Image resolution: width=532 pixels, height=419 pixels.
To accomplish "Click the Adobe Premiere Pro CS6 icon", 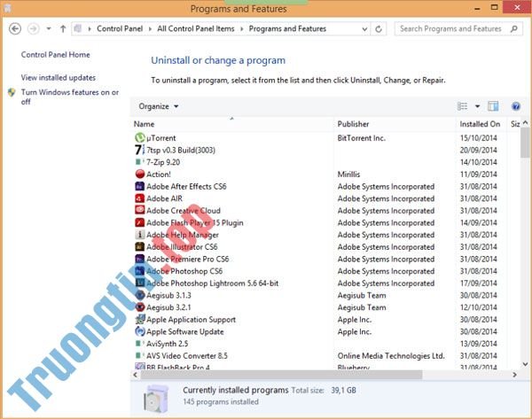I will click(140, 259).
